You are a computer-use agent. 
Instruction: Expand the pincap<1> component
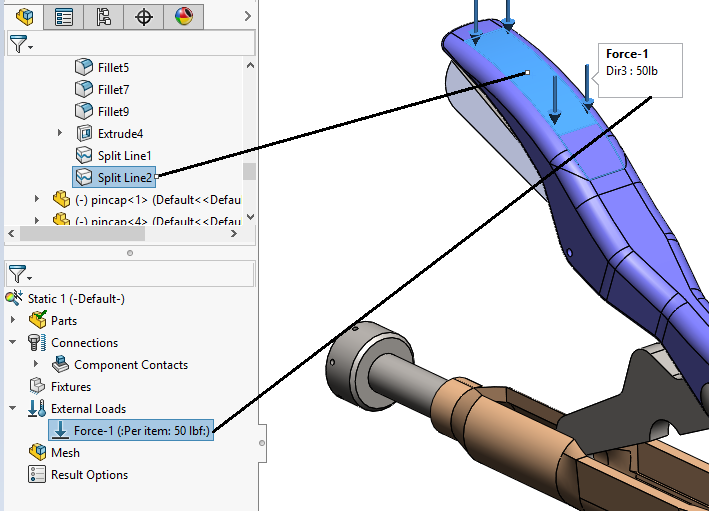pos(37,199)
